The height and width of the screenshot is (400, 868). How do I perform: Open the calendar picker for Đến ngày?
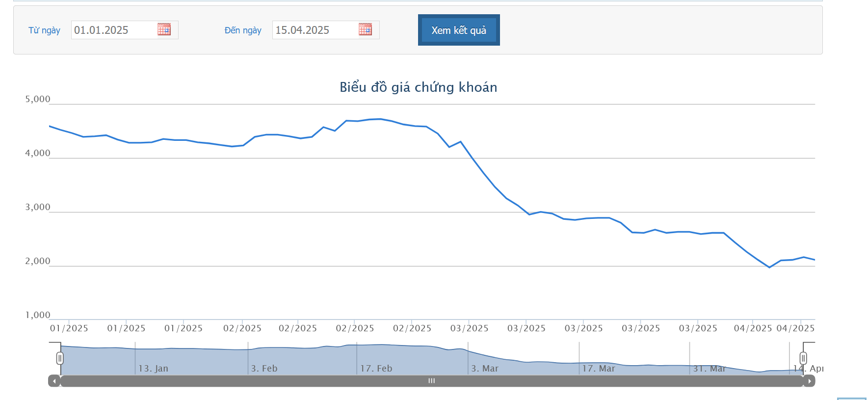(x=365, y=29)
